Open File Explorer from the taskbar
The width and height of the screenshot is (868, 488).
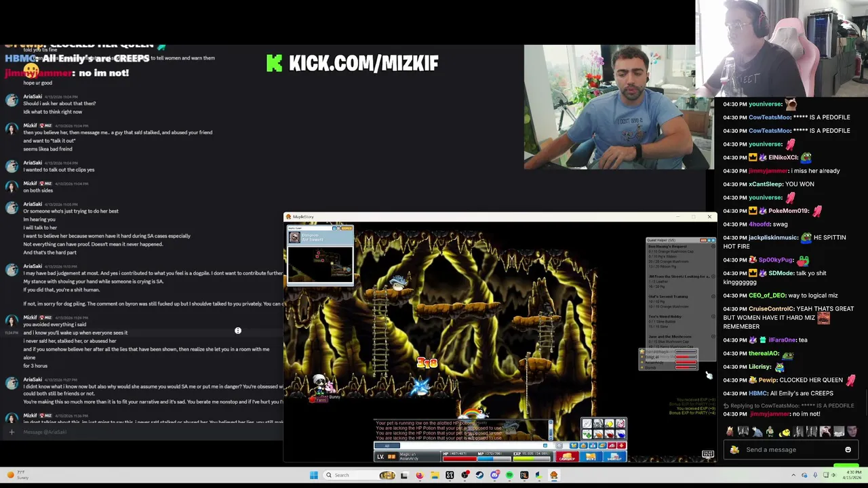pos(435,475)
